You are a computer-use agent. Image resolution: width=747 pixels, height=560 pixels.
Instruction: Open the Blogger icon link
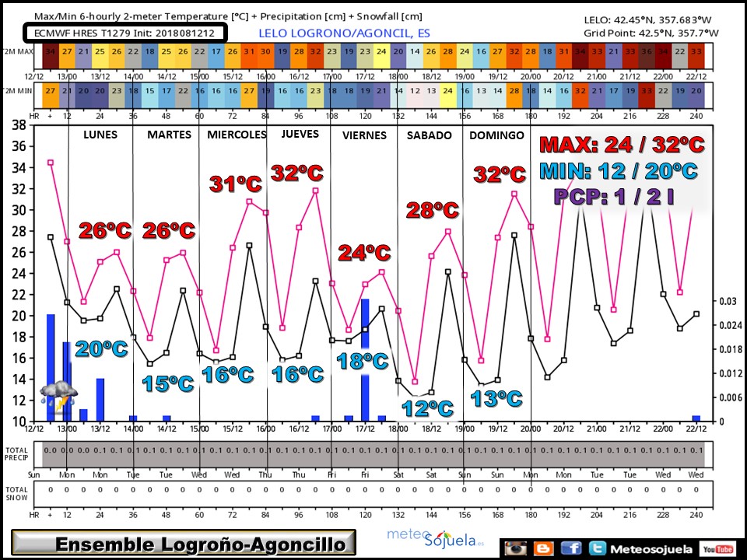[x=544, y=548]
